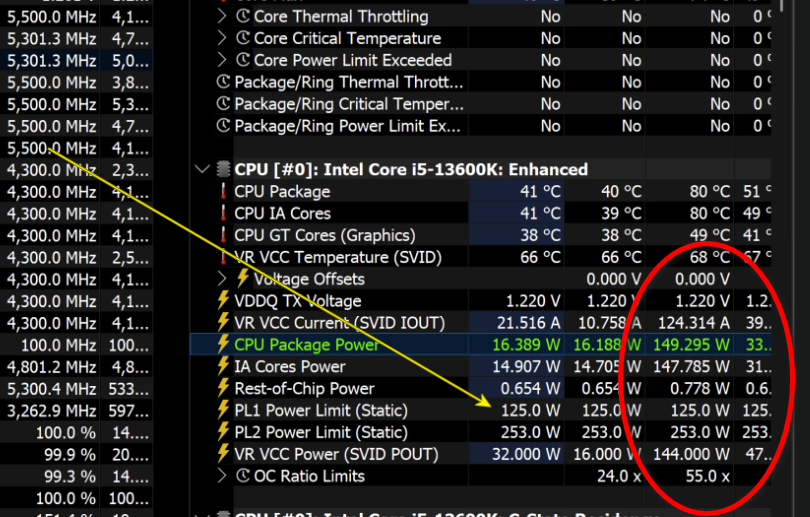Click the clock icon beside Core Thermal Throttling
This screenshot has height=517, width=810.
click(x=243, y=17)
